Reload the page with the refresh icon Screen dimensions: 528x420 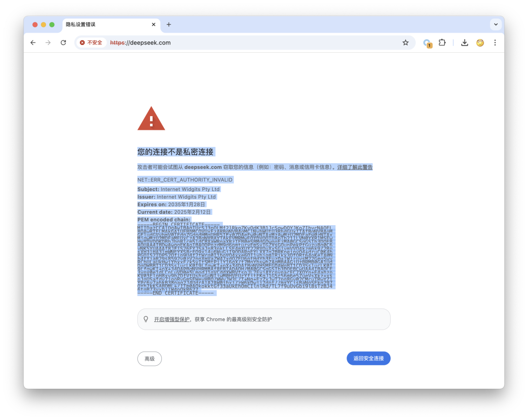click(63, 42)
